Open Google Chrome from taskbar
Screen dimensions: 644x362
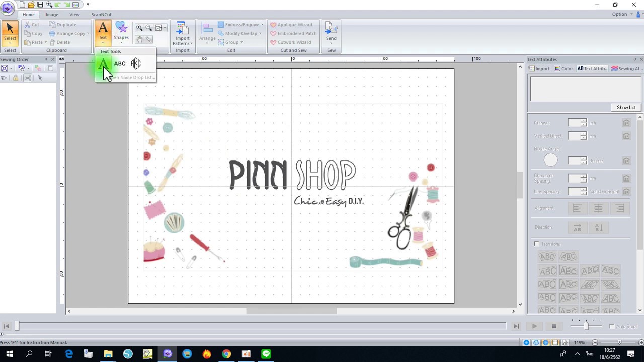pyautogui.click(x=226, y=354)
